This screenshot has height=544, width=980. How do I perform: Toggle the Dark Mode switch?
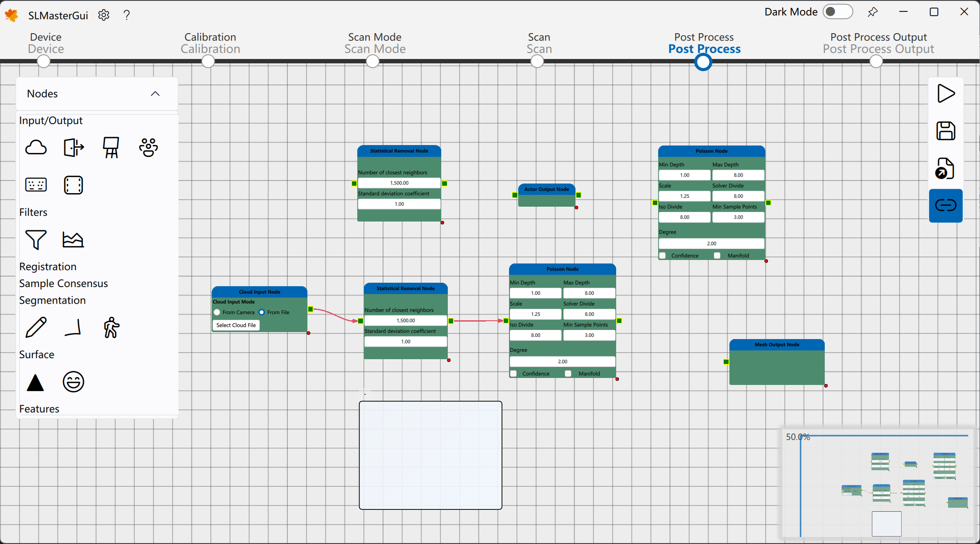pos(837,12)
